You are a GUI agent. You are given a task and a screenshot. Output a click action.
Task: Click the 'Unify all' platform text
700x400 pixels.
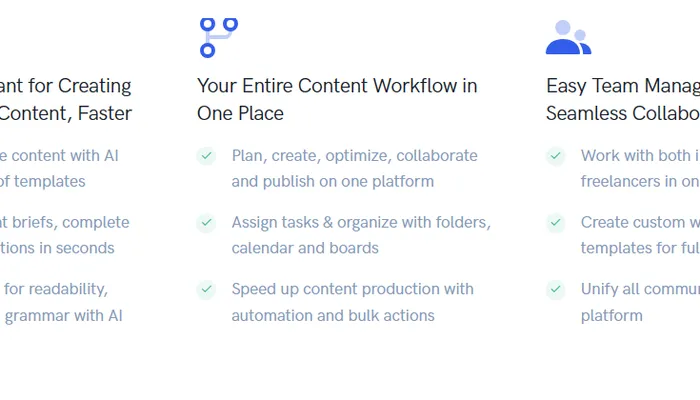coord(640,302)
